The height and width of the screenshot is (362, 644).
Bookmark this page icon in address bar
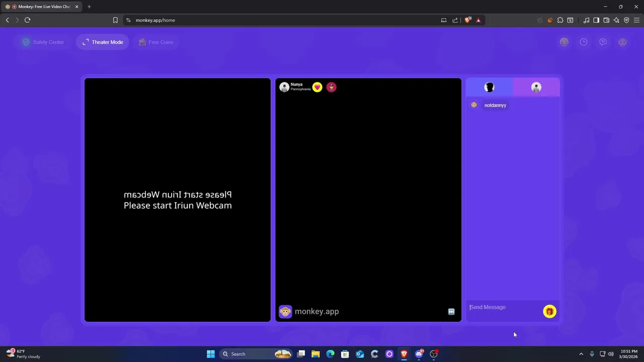(x=115, y=20)
